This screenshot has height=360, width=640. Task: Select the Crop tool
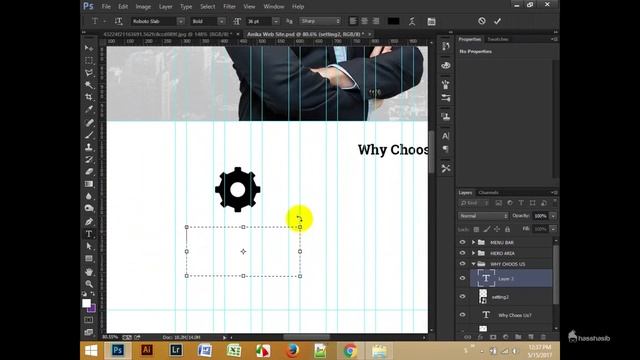[x=89, y=97]
